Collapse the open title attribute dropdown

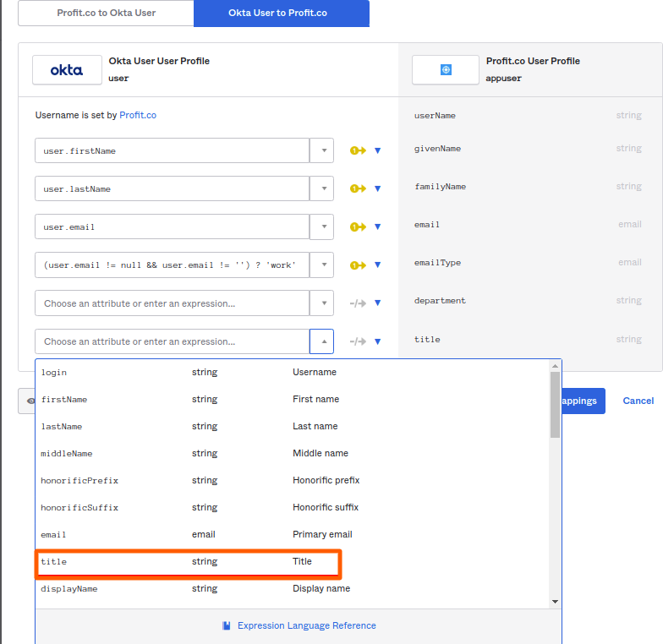coord(322,341)
